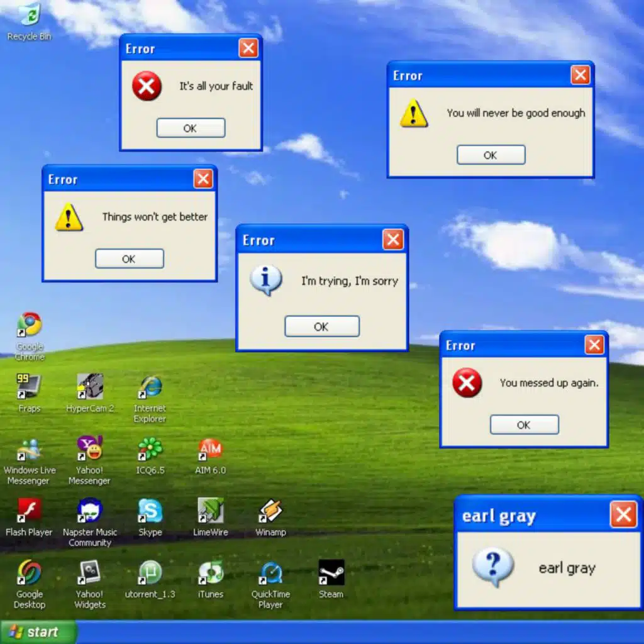Open AIM 6.0 shortcut

tap(210, 456)
